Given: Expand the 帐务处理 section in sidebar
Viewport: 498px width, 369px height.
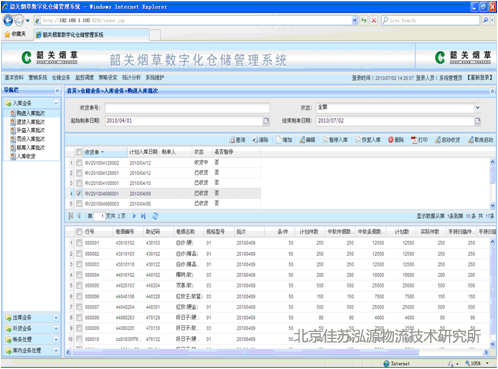Looking at the screenshot, I should 56,339.
